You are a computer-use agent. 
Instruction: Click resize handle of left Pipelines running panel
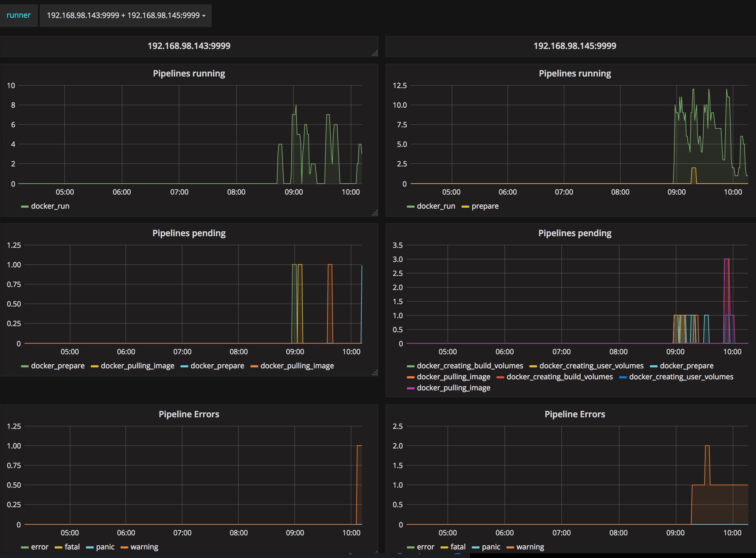(x=375, y=213)
